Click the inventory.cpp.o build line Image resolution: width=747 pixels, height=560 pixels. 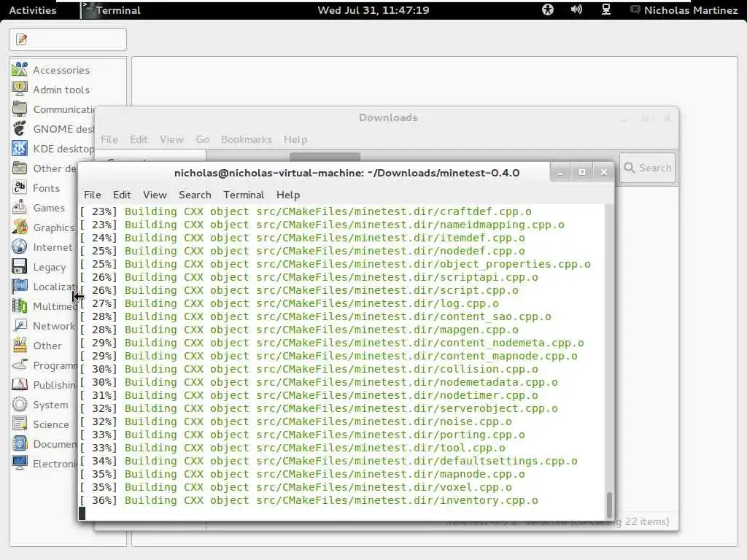[309, 500]
